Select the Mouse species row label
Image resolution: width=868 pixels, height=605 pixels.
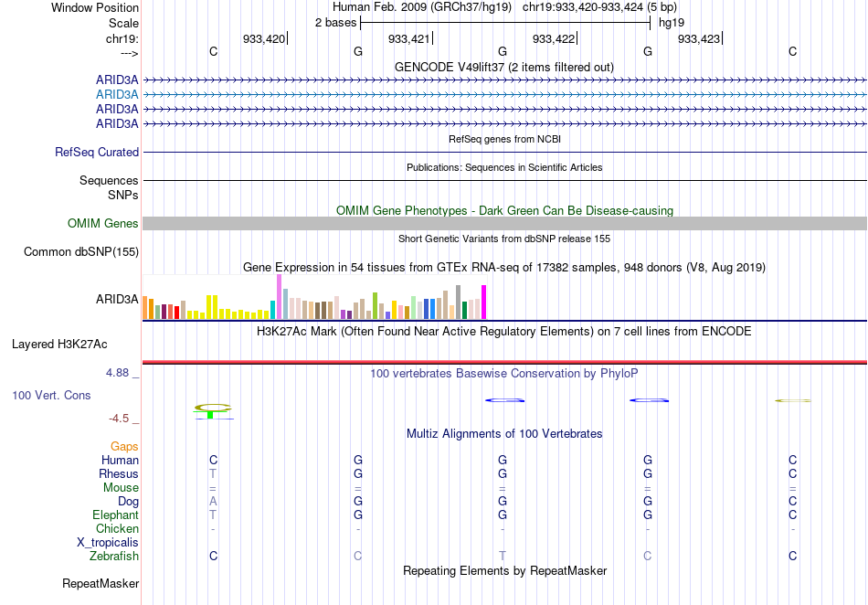pyautogui.click(x=121, y=488)
